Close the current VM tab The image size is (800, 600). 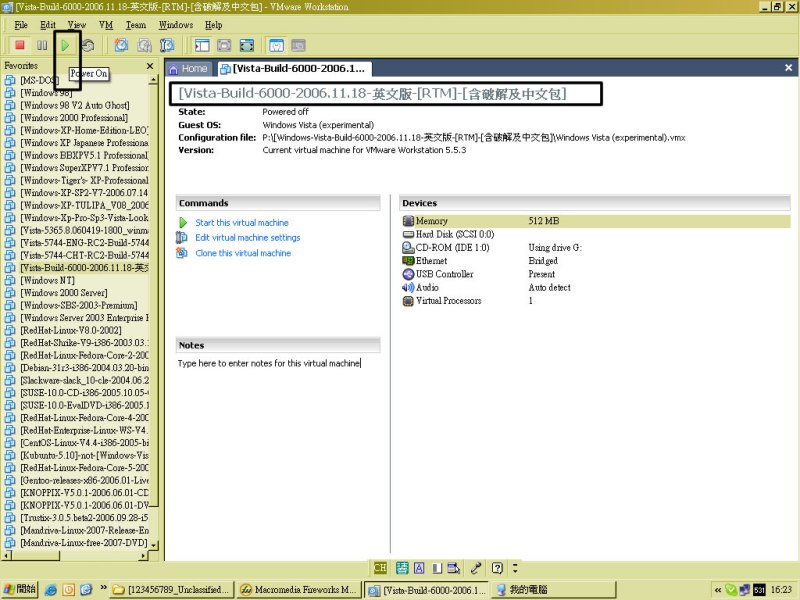(788, 68)
